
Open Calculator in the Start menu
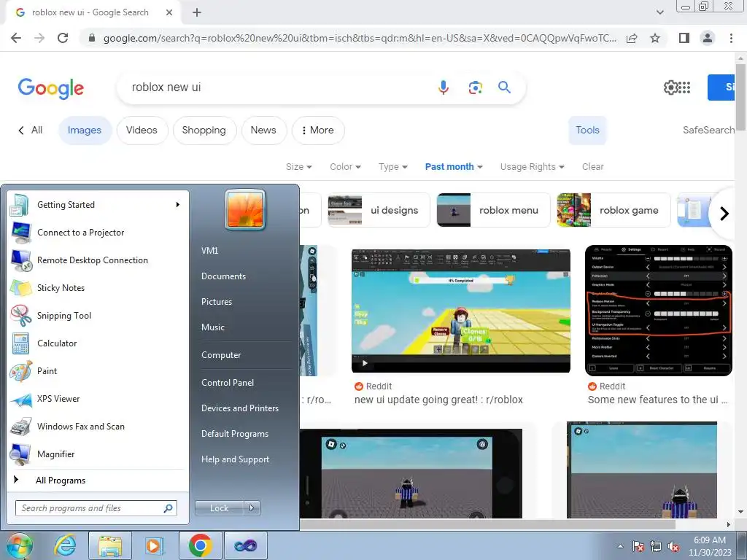click(98, 343)
